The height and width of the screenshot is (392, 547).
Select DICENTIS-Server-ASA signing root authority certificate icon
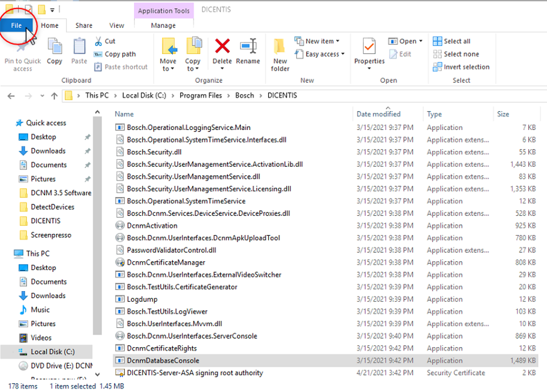click(x=120, y=373)
